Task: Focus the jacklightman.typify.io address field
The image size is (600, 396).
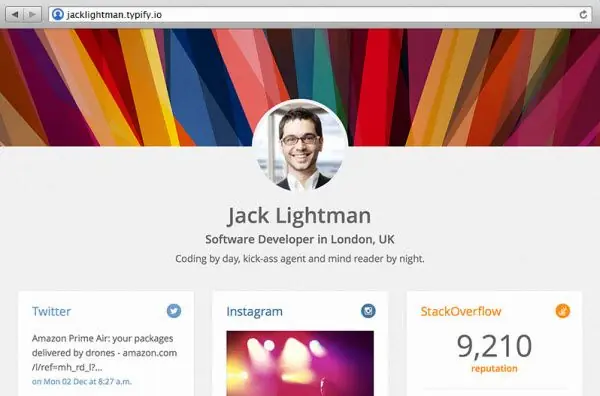Action: tap(320, 15)
